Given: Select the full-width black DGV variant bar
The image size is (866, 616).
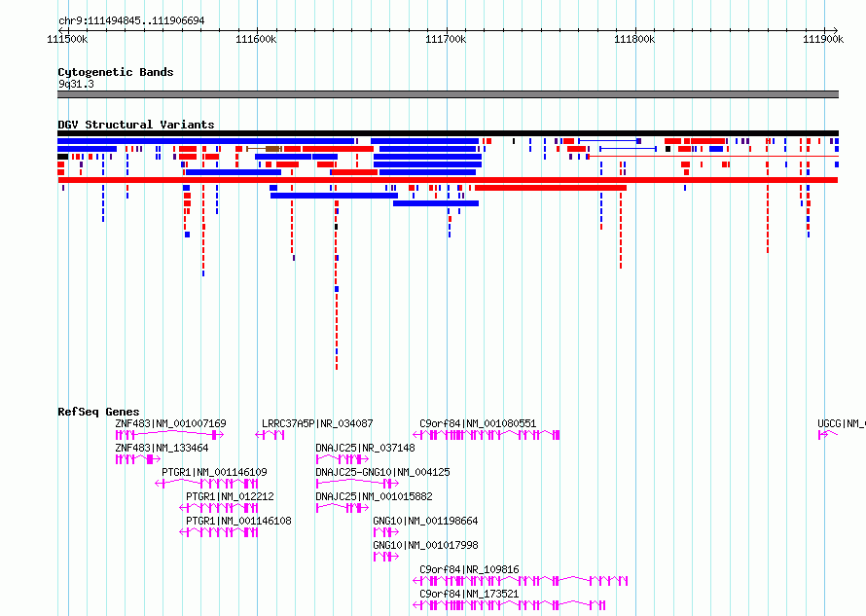Looking at the screenshot, I should (x=448, y=133).
